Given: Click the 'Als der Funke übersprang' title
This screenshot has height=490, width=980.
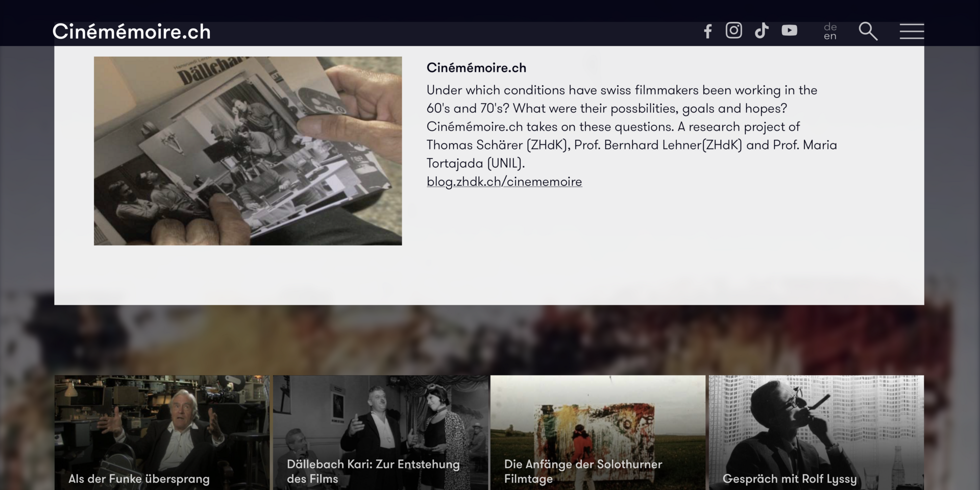Looking at the screenshot, I should pyautogui.click(x=139, y=479).
